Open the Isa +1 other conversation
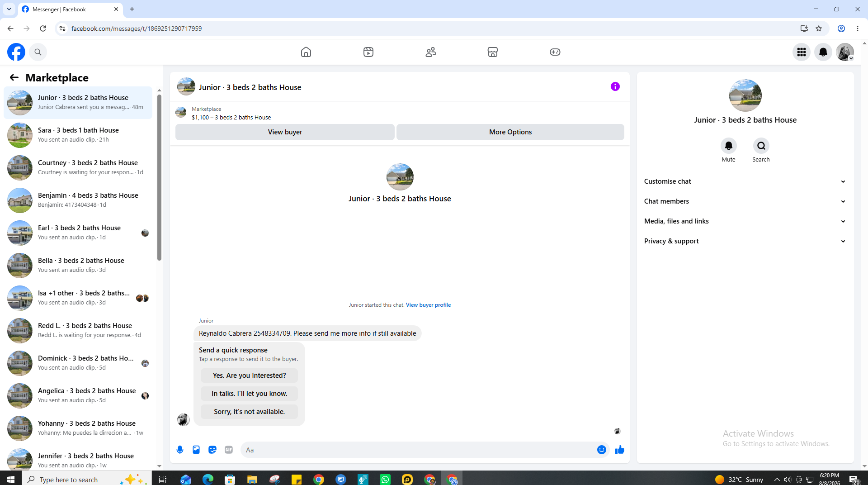Image resolution: width=868 pixels, height=485 pixels. click(x=78, y=298)
